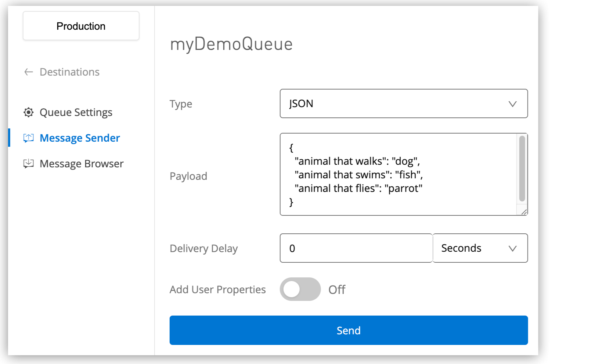Screen dimensions: 595x364
Task: Go back to Destinations
Action: [69, 72]
